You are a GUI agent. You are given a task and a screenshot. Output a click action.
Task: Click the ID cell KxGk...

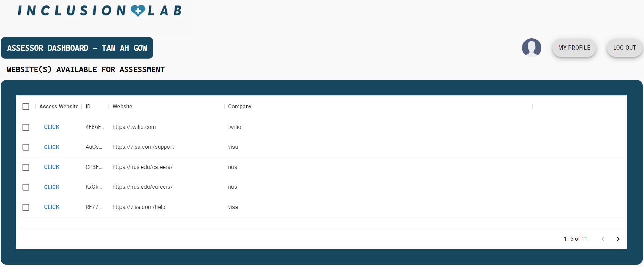coord(93,187)
